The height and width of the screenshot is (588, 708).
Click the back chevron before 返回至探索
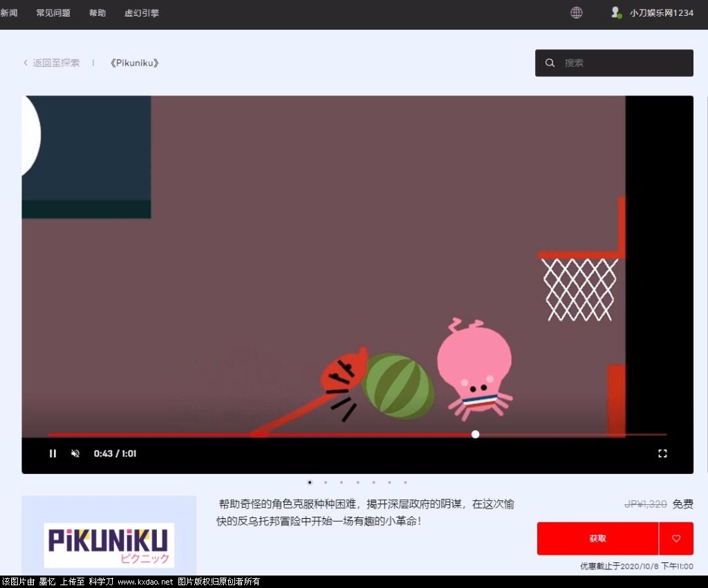point(26,63)
